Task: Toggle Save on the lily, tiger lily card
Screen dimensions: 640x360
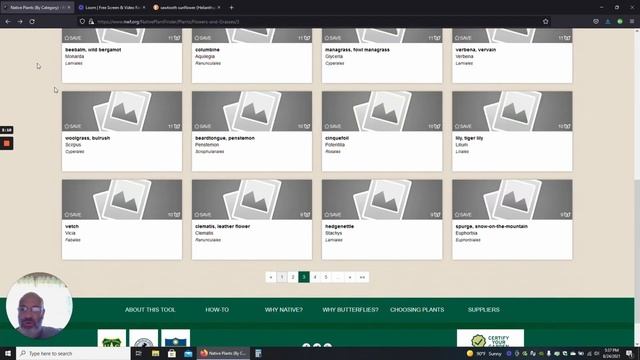Action: (463, 126)
